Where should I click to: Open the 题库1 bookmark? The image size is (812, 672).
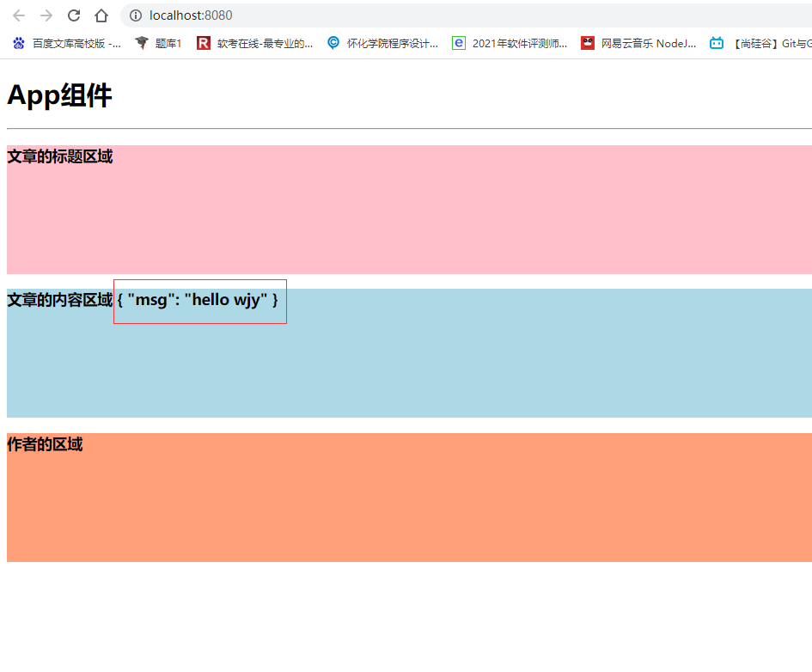(x=158, y=44)
